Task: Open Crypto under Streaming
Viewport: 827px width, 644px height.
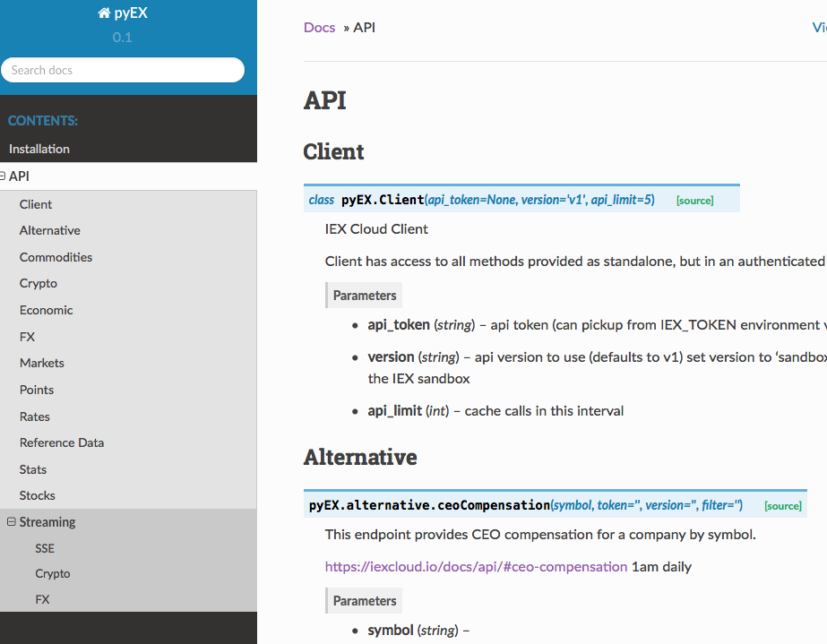Action: [53, 573]
